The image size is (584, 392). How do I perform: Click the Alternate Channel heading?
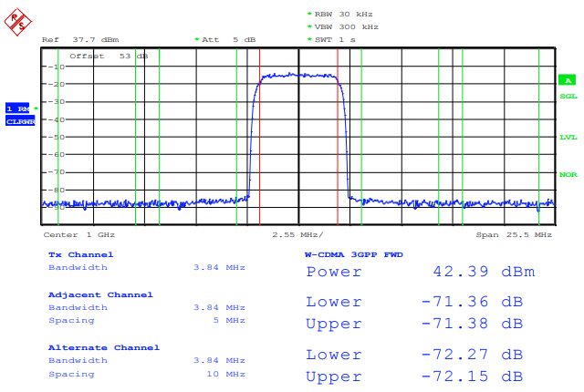(x=103, y=347)
